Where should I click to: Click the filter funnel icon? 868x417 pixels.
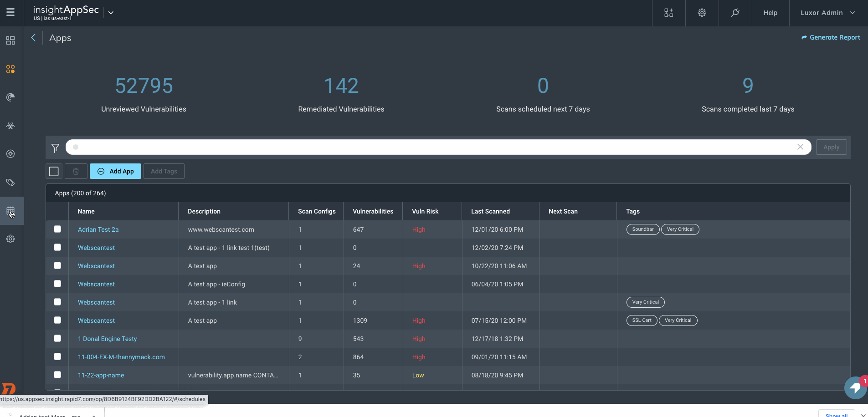(x=55, y=148)
